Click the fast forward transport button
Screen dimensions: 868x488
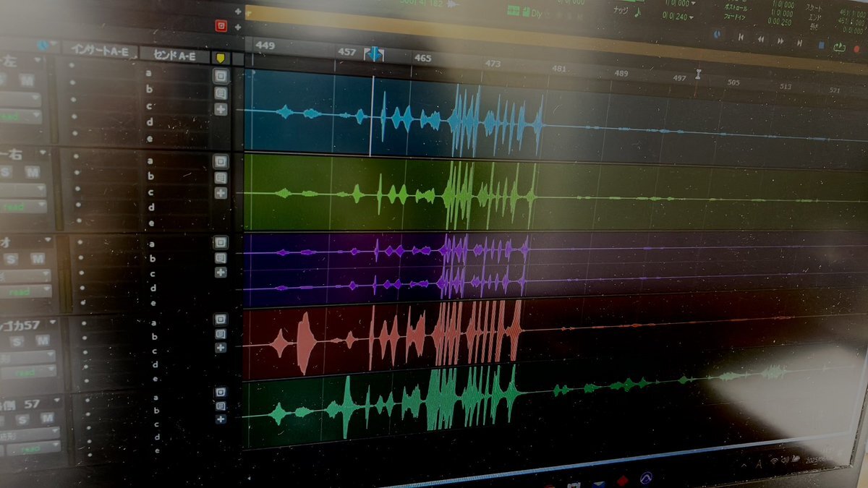click(x=780, y=41)
